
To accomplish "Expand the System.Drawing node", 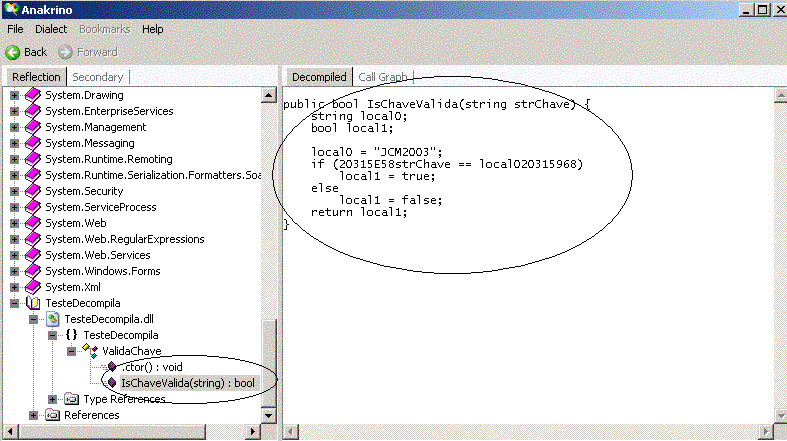I will pyautogui.click(x=14, y=95).
